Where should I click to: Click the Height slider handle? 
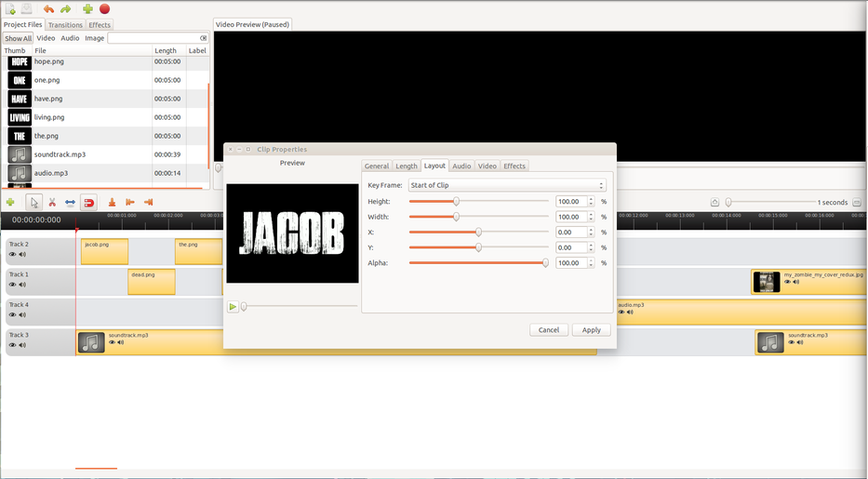[456, 201]
